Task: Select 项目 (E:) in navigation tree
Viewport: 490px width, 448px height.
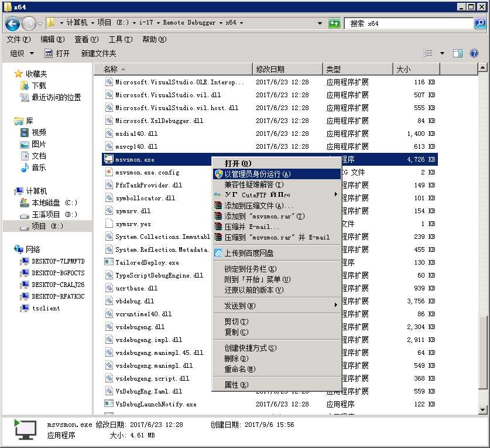Action: pos(47,226)
